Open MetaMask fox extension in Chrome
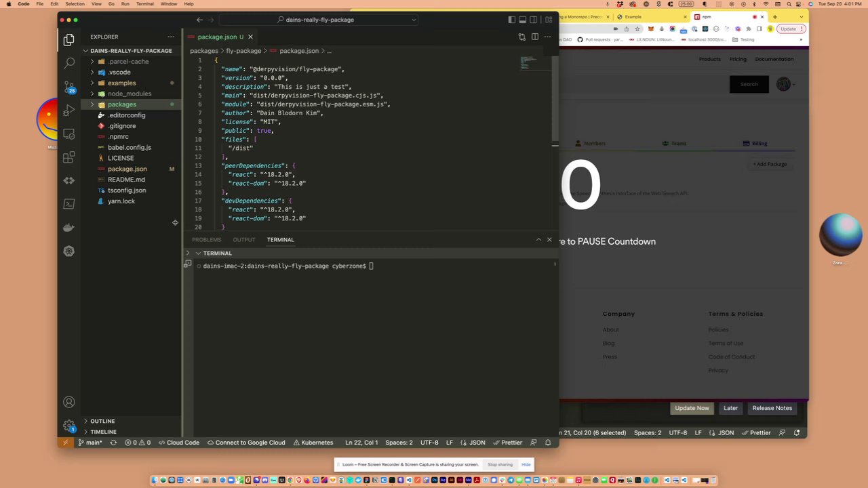Screen dimensions: 868x488 (651, 29)
